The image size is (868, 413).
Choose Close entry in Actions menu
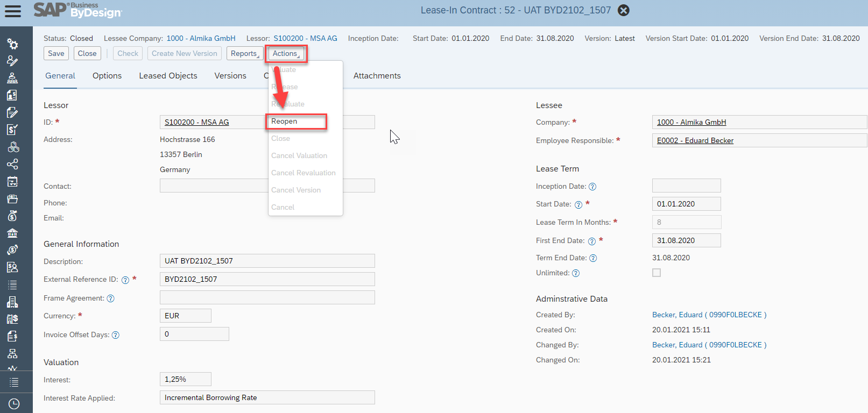281,138
